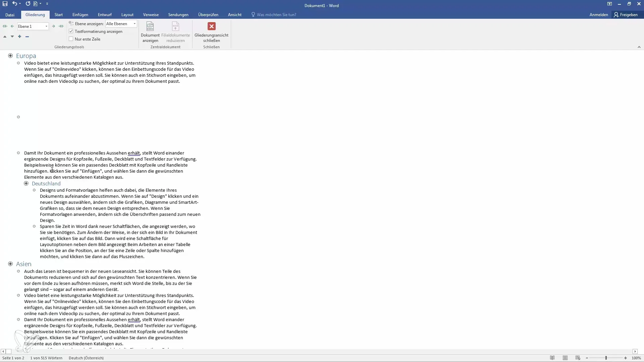Click Anmelden to sign in
The image size is (644, 362).
[599, 15]
